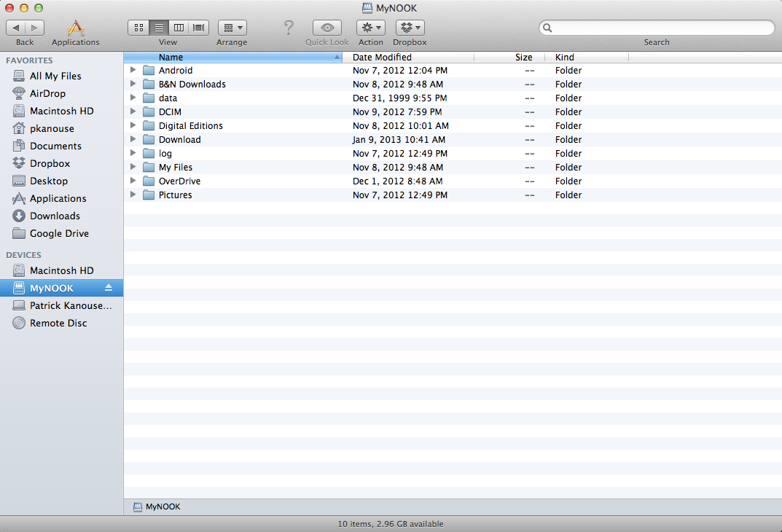Image resolution: width=782 pixels, height=532 pixels.
Task: Expand the Digital Editions folder
Action: 133,125
